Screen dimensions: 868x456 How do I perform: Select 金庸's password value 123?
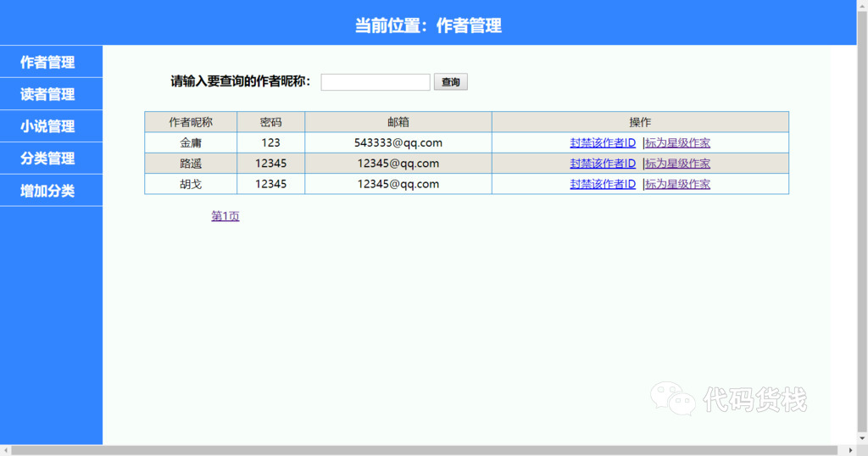point(270,142)
